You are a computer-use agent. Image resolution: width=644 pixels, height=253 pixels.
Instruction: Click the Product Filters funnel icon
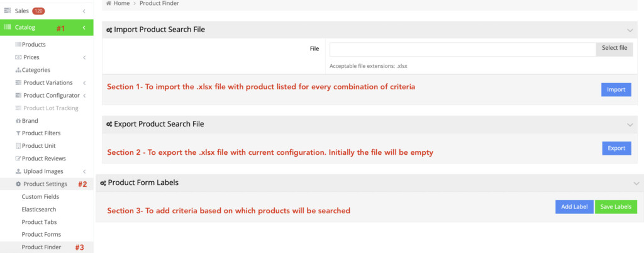[x=18, y=133]
